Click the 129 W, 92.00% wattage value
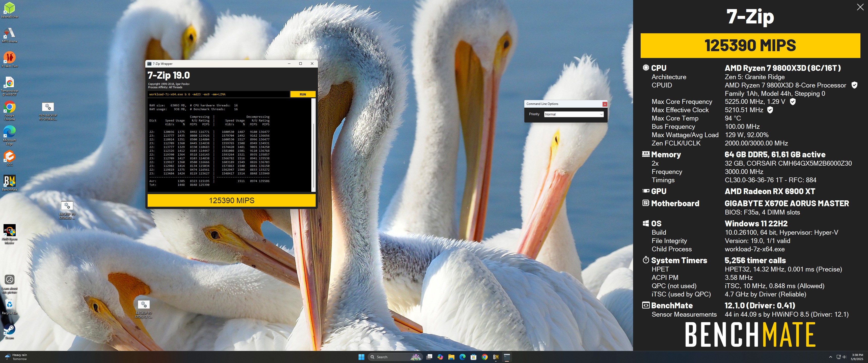This screenshot has width=868, height=363. (747, 135)
